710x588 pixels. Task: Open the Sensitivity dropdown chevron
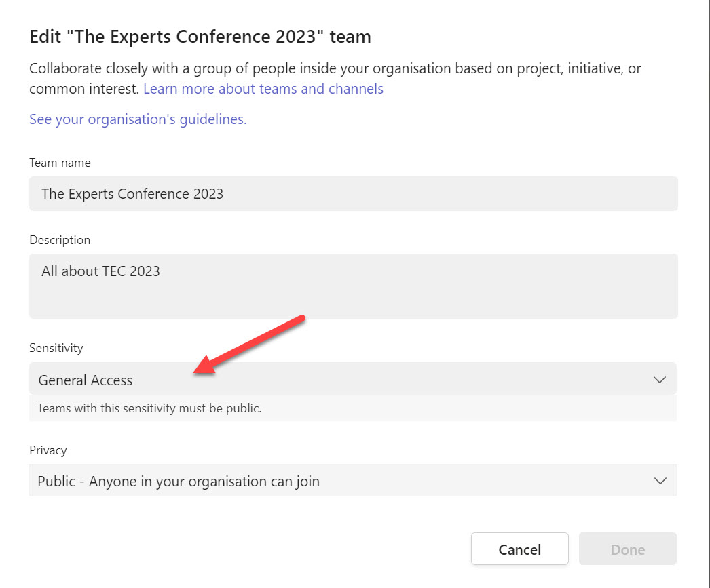tap(659, 378)
